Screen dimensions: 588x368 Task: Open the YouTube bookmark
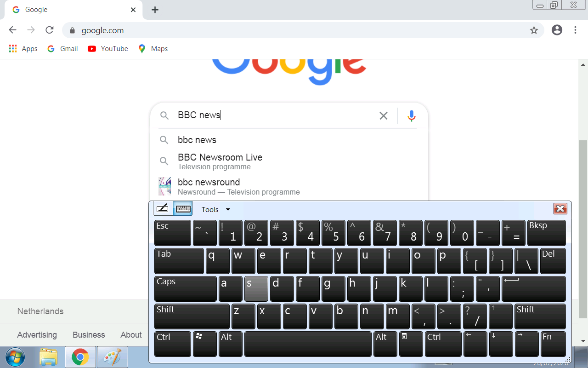[108, 49]
